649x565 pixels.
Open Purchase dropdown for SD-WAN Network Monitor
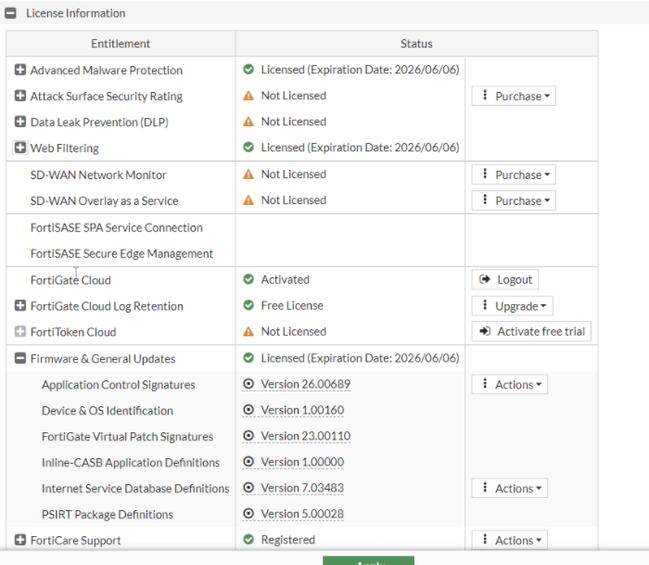pos(513,175)
